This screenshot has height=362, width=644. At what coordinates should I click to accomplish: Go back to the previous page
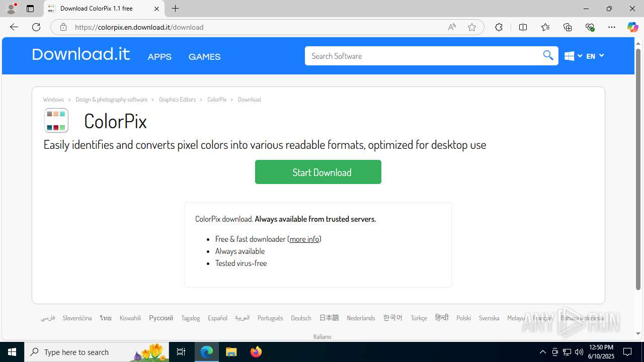14,27
